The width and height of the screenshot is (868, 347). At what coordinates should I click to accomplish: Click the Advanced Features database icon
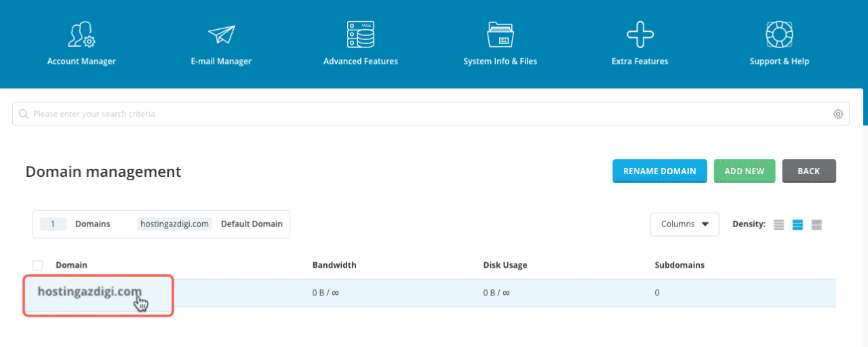360,35
